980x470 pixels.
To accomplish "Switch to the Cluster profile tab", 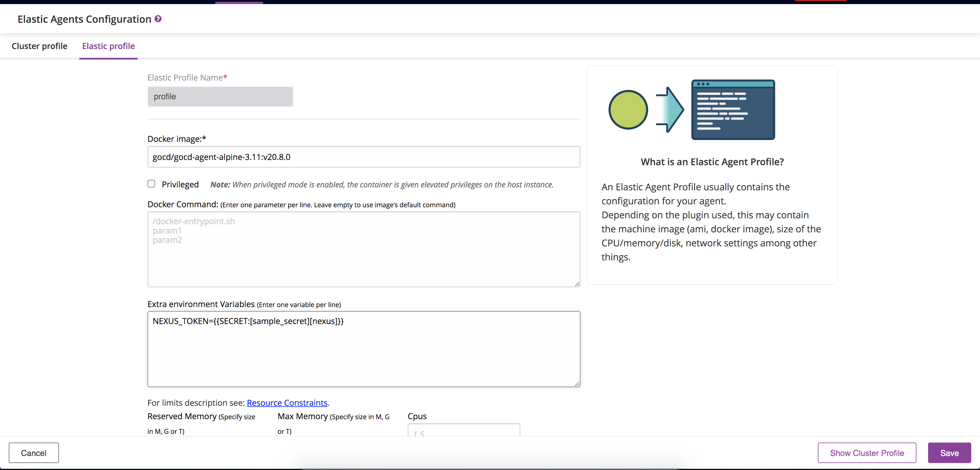I will tap(40, 46).
